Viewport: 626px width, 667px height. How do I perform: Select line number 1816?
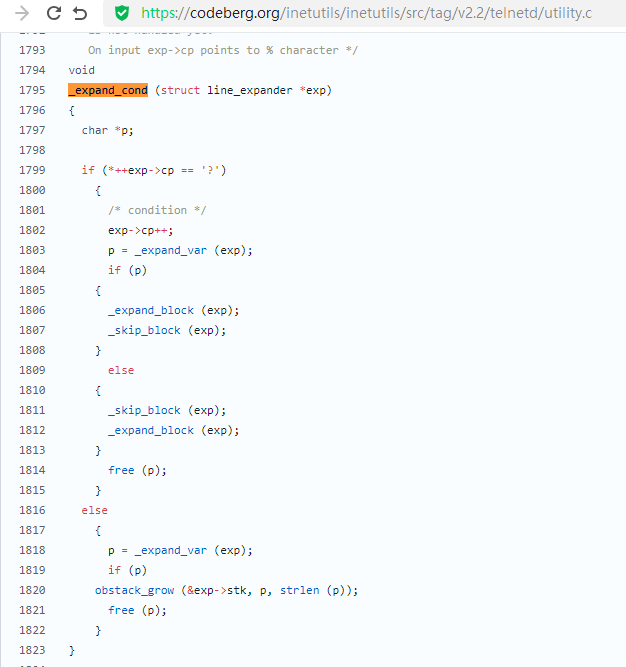click(x=32, y=510)
